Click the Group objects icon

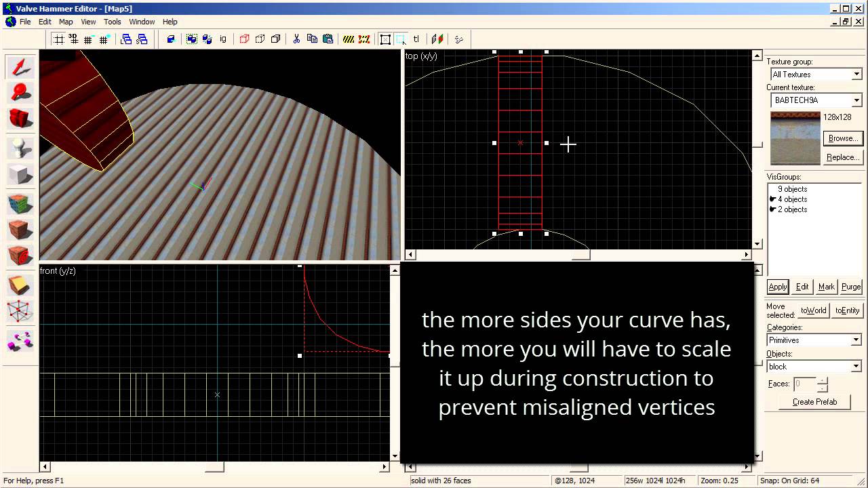(192, 39)
